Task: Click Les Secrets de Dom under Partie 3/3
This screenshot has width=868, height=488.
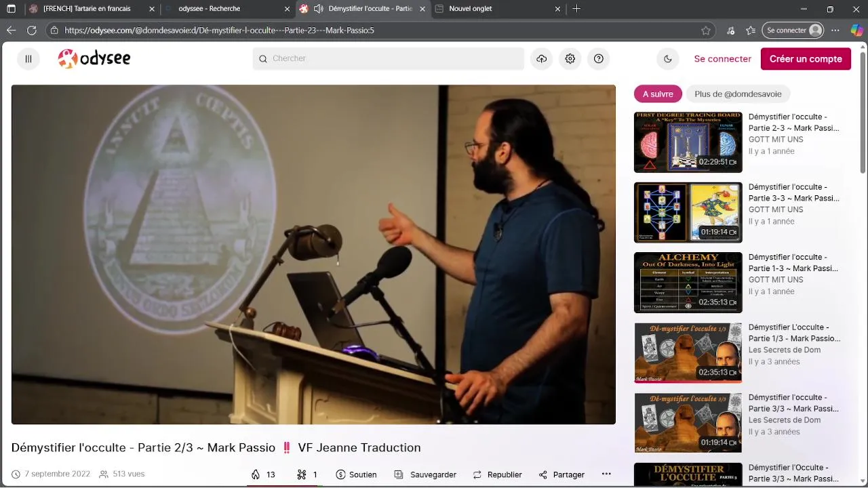Action: [x=785, y=420]
